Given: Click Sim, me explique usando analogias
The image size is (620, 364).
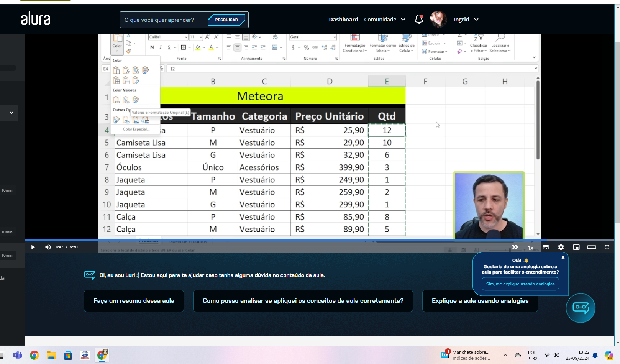Looking at the screenshot, I should [520, 284].
